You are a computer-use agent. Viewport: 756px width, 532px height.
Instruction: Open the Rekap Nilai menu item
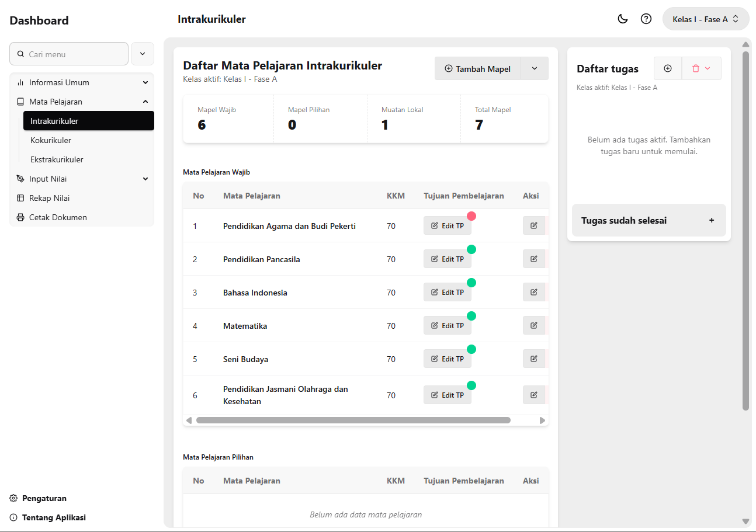[50, 198]
